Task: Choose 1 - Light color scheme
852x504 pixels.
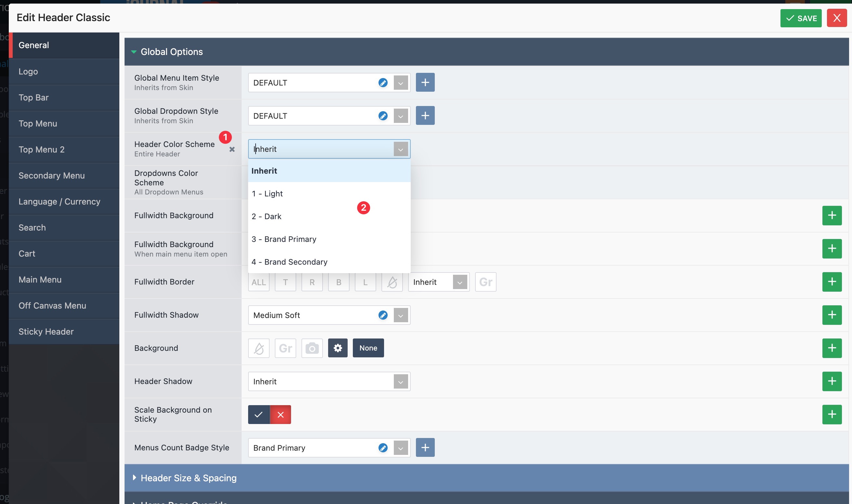Action: click(329, 193)
